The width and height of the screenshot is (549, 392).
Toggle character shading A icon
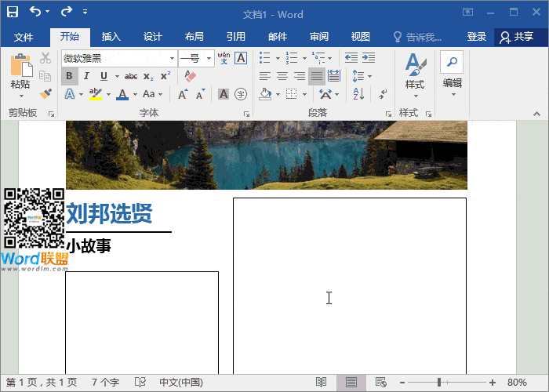click(224, 94)
